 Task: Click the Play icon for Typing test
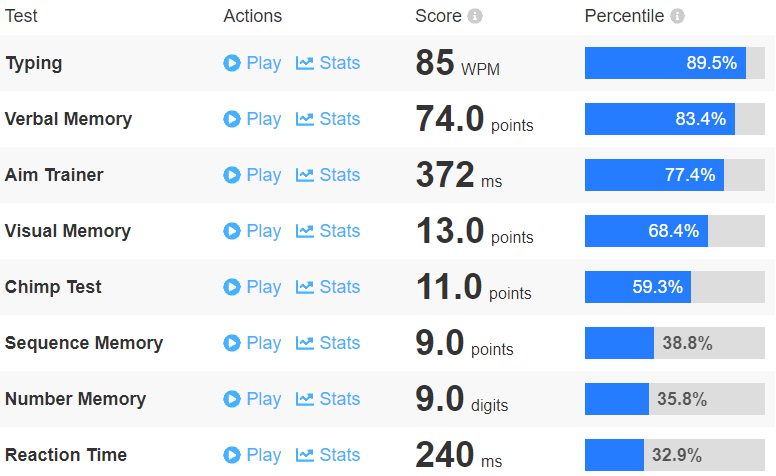point(232,63)
